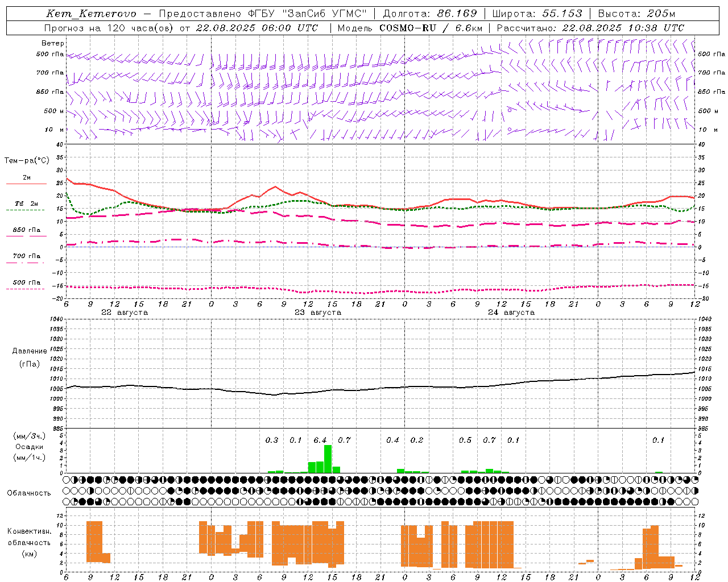Click the '22 августа' date label
This screenshot has height=582, width=728.
(x=125, y=313)
